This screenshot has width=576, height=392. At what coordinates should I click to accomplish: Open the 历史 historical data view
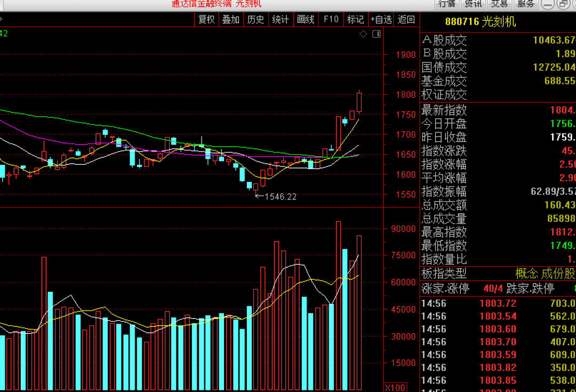click(x=255, y=19)
